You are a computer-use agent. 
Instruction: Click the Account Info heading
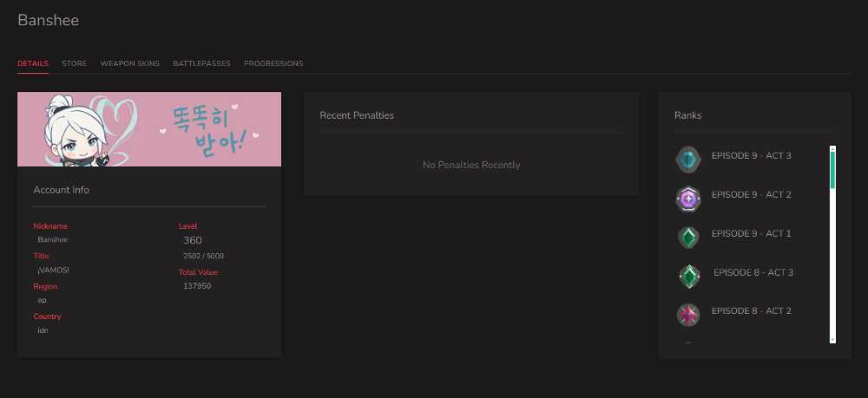[x=62, y=190]
